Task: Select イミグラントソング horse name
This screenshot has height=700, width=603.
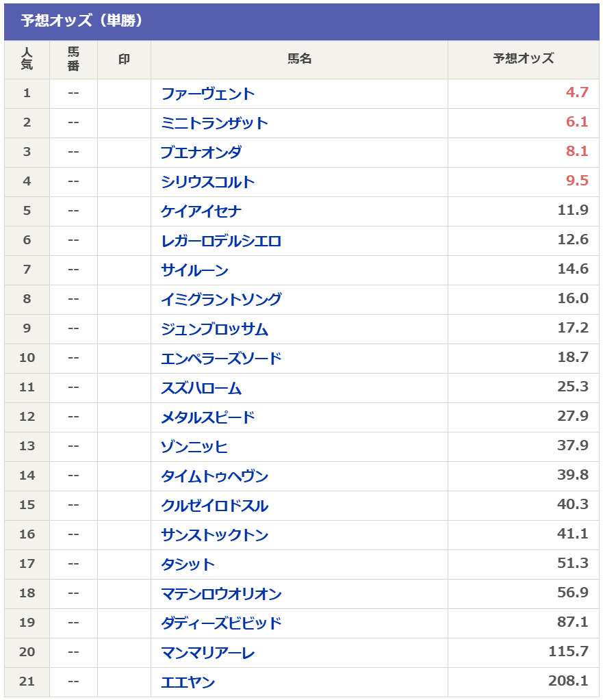Action: [221, 300]
